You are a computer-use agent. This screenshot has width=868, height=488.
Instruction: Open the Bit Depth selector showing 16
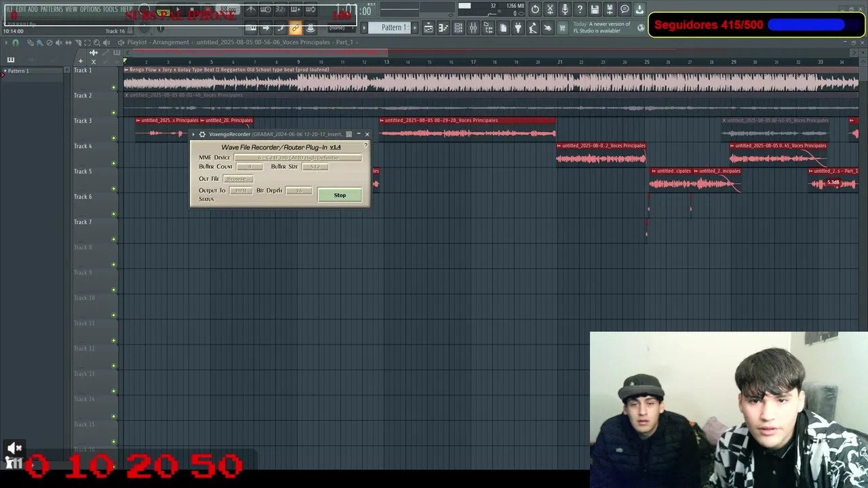pyautogui.click(x=299, y=190)
